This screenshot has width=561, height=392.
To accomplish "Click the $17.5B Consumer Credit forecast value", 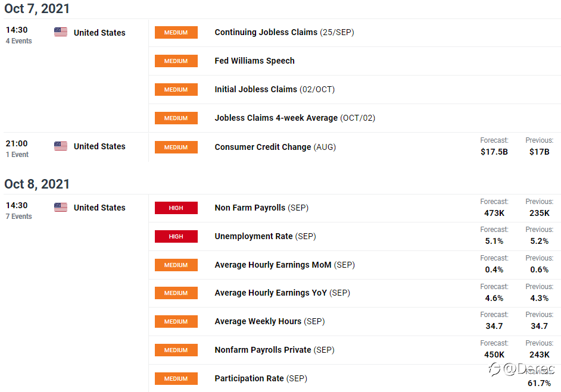I will point(494,152).
